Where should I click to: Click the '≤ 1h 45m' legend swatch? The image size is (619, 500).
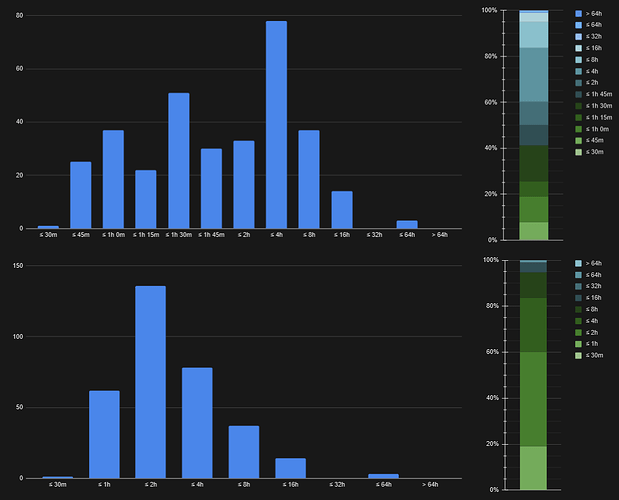tap(579, 94)
